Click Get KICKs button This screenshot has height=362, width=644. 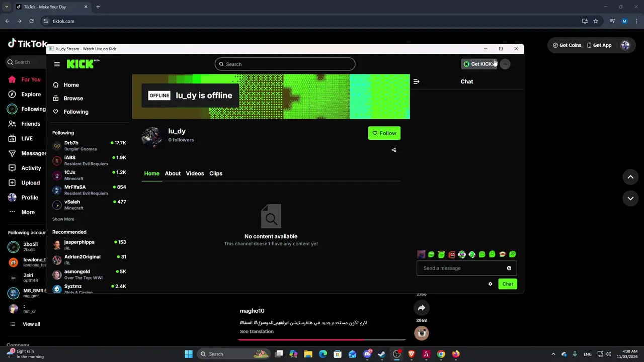[479, 64]
